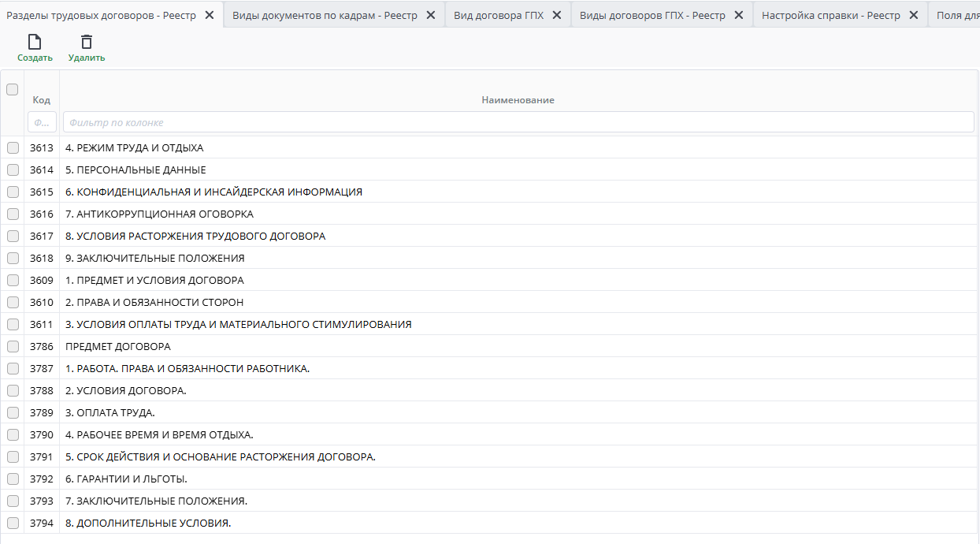Check the box for row 3790
The image size is (980, 544).
[x=13, y=434]
